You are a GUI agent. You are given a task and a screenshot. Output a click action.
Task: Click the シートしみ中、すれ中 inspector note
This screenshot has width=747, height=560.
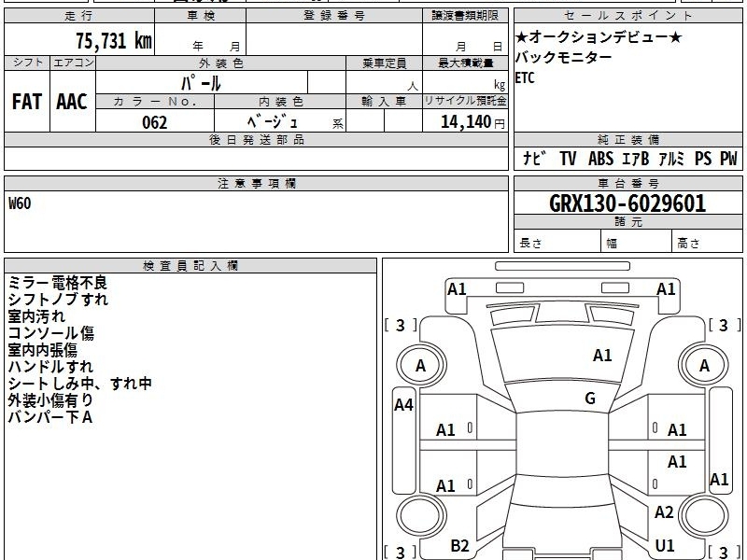(x=79, y=384)
